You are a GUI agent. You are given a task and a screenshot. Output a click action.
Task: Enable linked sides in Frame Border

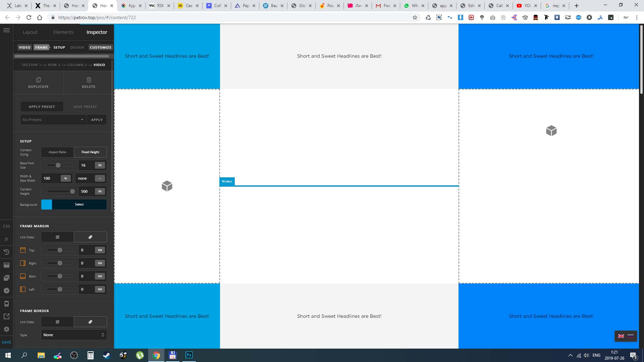pos(90,322)
